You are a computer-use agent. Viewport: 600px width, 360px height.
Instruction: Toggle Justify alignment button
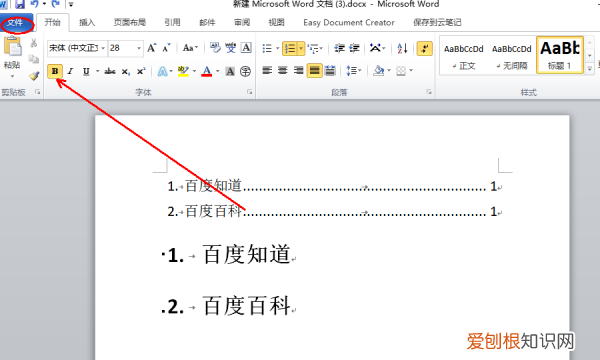pyautogui.click(x=314, y=70)
